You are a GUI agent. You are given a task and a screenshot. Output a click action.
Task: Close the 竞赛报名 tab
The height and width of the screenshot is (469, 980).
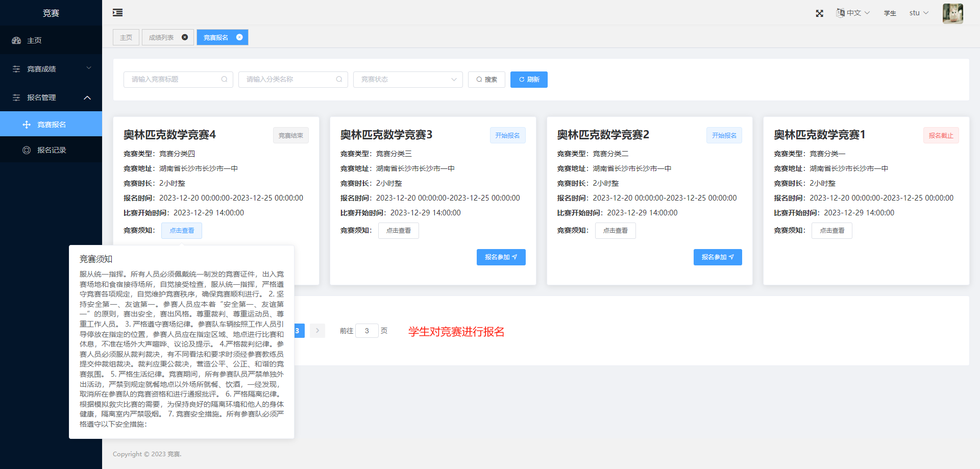pos(239,37)
